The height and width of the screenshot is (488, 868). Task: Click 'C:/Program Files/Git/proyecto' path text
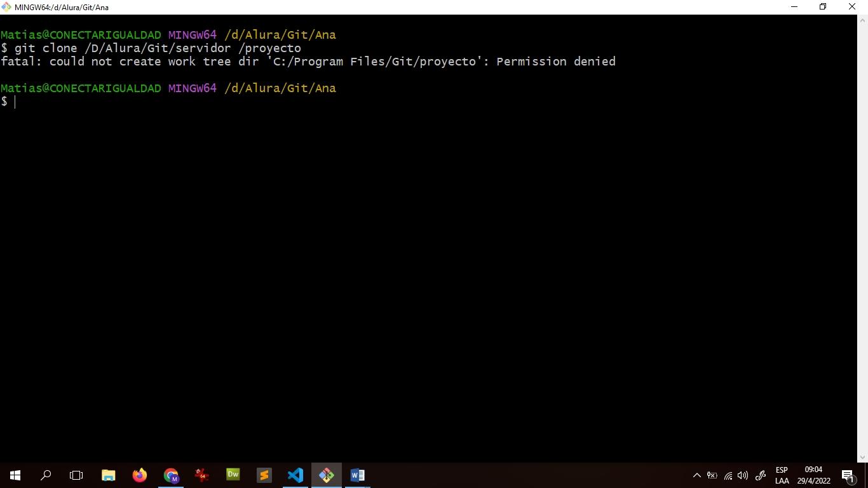point(374,62)
